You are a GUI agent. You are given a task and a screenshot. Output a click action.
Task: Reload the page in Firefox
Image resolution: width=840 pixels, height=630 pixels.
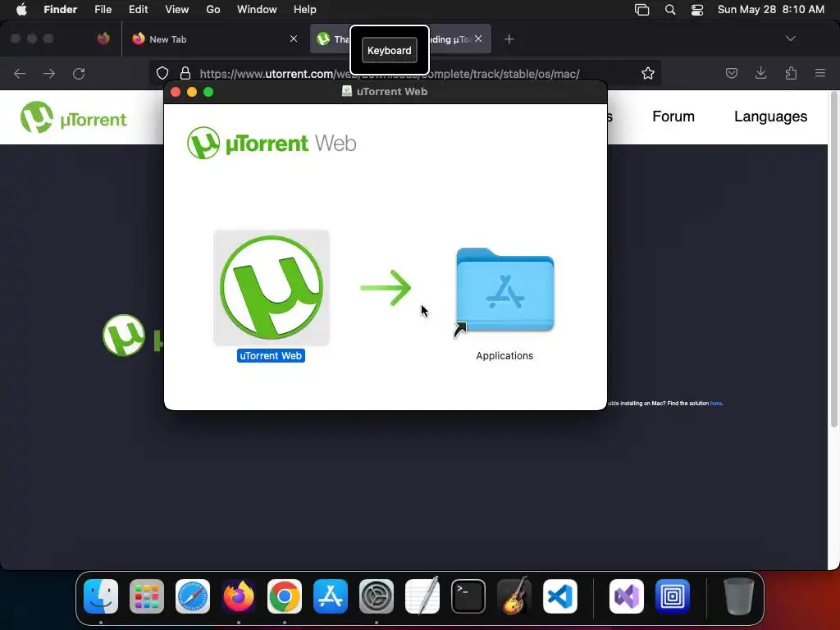click(80, 73)
